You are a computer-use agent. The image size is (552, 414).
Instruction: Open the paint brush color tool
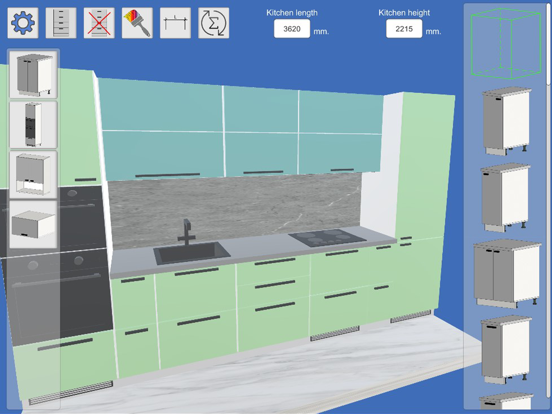tap(137, 23)
